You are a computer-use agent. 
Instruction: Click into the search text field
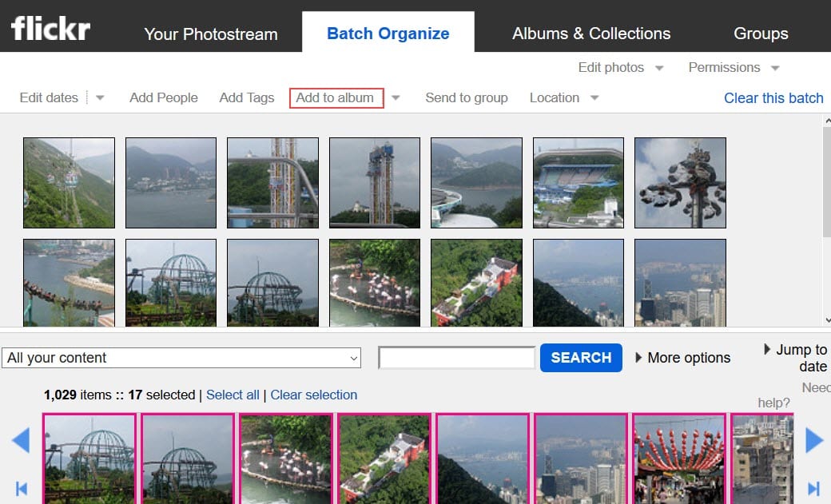click(x=456, y=358)
